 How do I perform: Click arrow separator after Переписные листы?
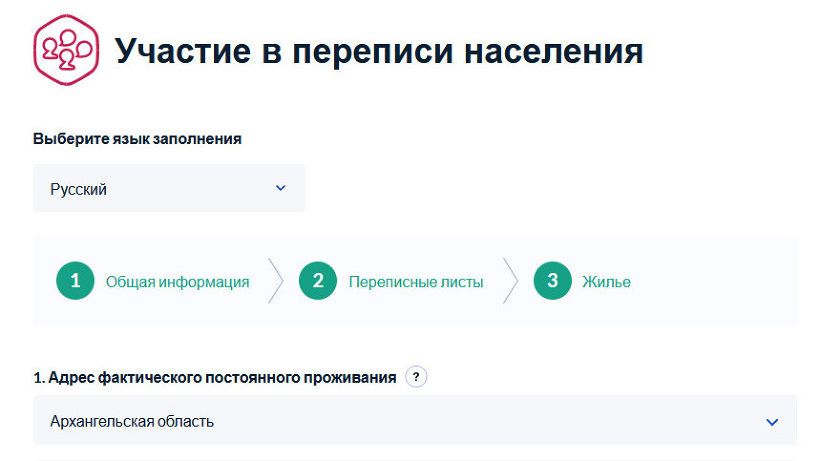[x=510, y=281]
